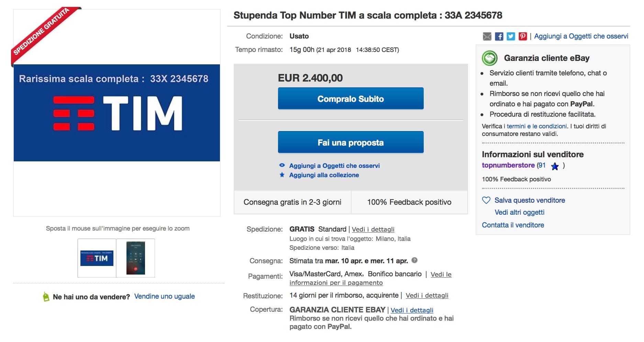The height and width of the screenshot is (342, 644).
Task: Click the eBay customer guarantee shield icon
Action: (x=491, y=58)
